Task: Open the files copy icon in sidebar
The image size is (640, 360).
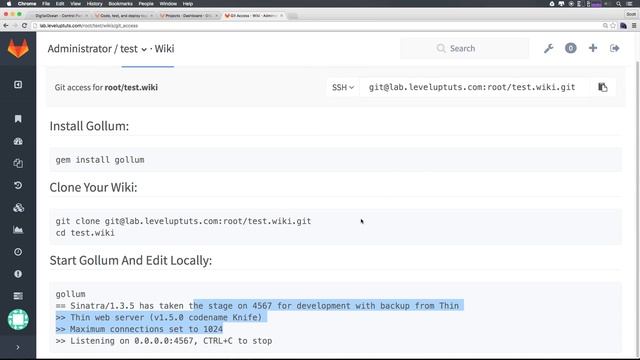Action: [x=18, y=163]
